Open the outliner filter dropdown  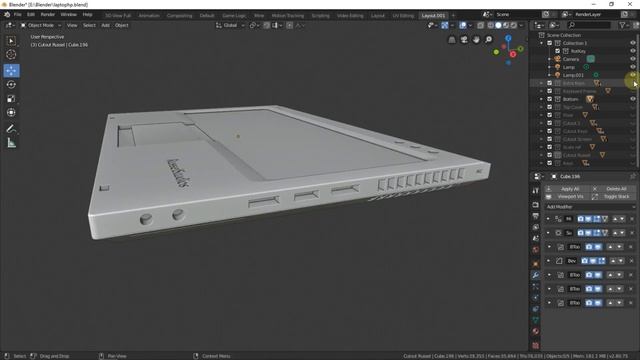click(624, 25)
